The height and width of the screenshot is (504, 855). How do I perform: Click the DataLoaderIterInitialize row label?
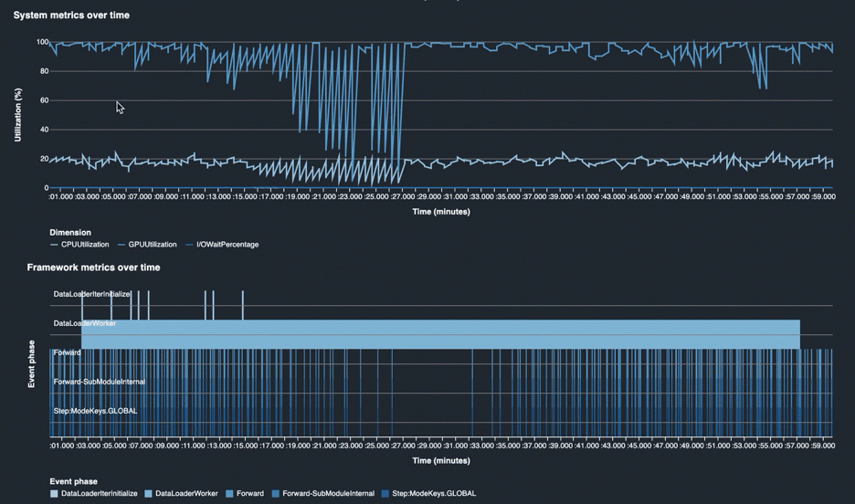click(x=91, y=294)
